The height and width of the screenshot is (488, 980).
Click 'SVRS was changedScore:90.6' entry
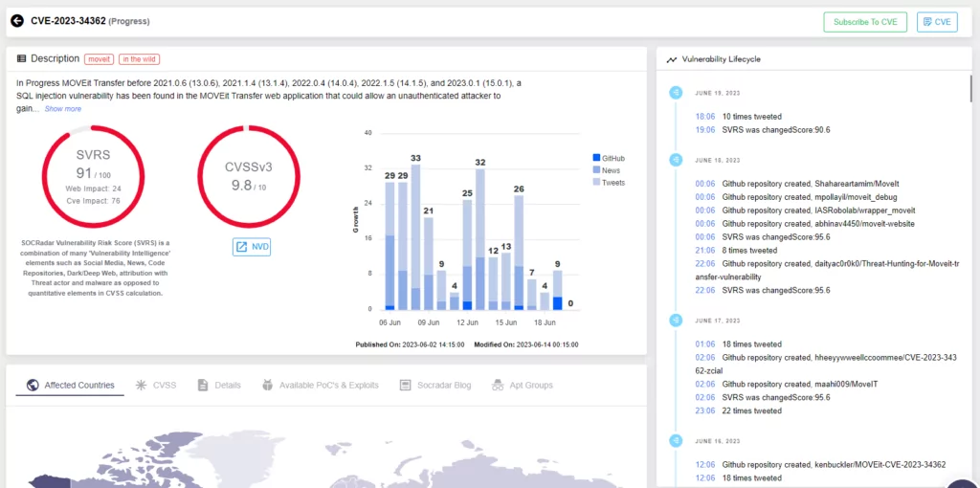(x=776, y=130)
